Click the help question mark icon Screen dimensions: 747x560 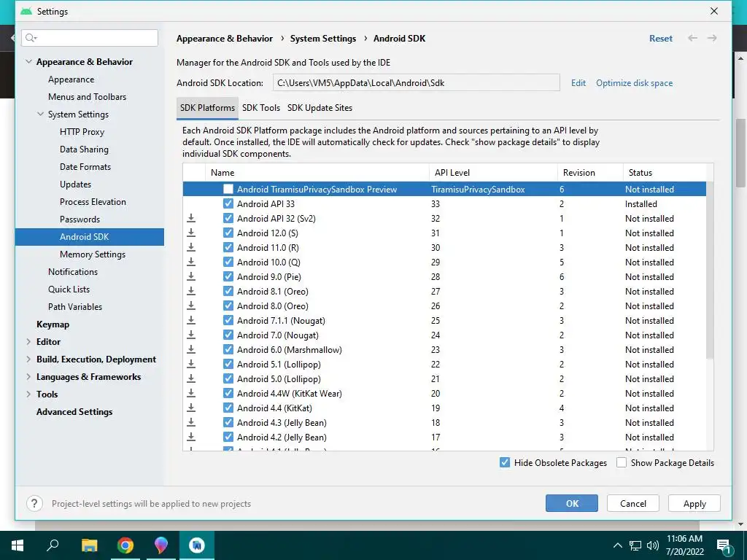coord(34,503)
